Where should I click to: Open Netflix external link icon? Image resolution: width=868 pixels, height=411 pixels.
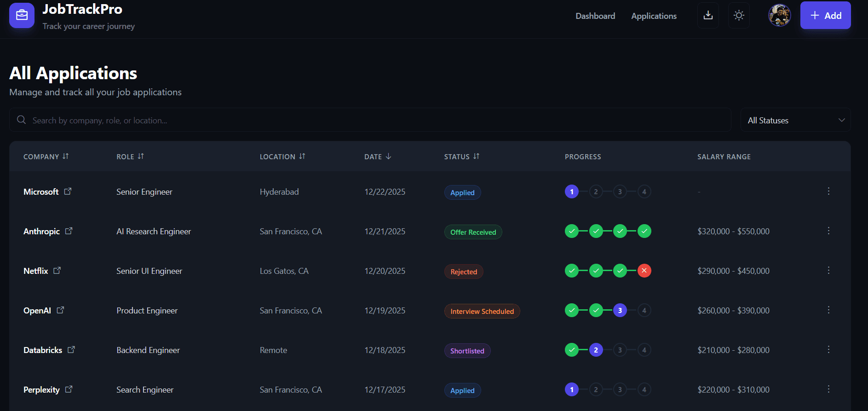[x=57, y=270]
